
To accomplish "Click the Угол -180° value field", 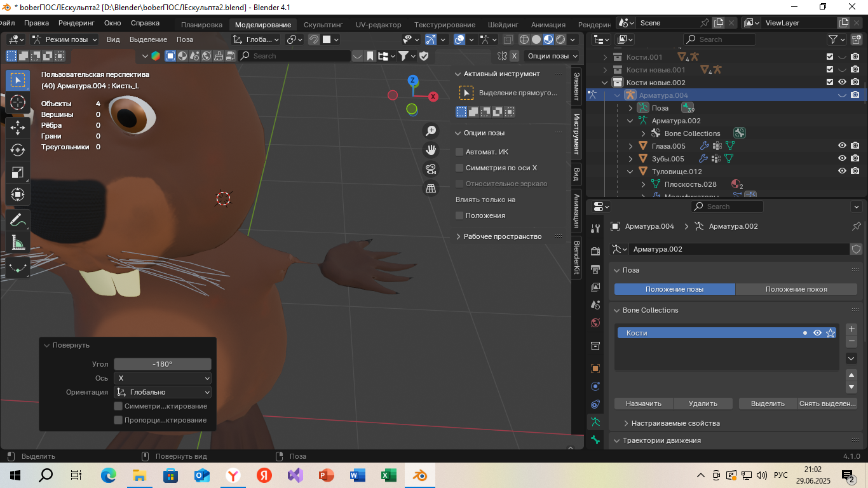I will 163,364.
